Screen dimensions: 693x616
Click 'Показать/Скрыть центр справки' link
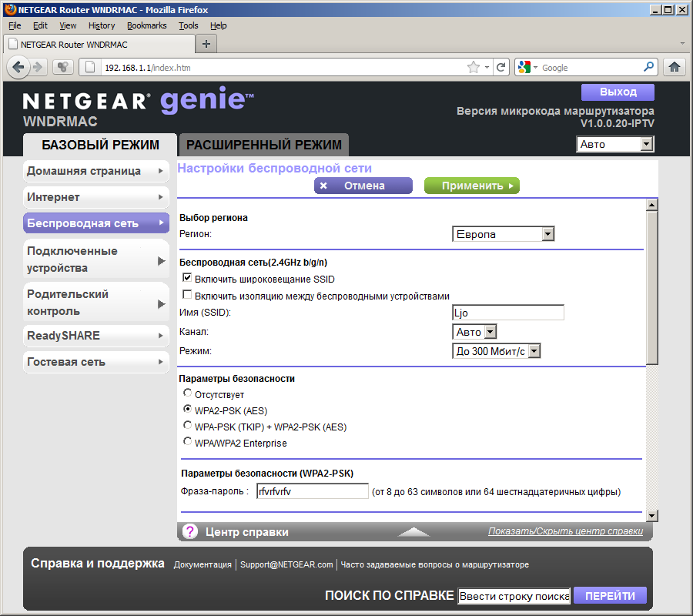(565, 531)
